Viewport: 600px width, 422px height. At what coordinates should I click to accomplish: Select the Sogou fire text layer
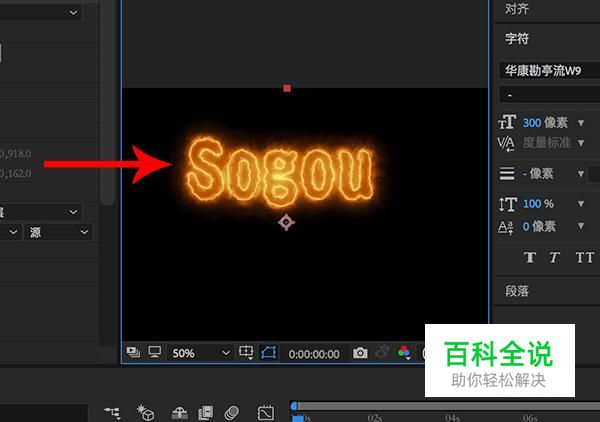280,172
